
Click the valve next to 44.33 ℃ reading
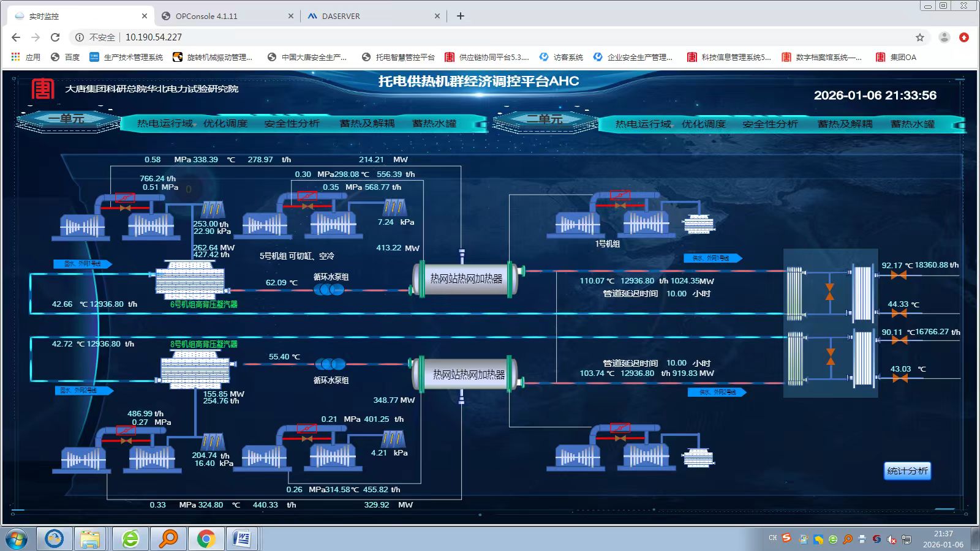(899, 313)
